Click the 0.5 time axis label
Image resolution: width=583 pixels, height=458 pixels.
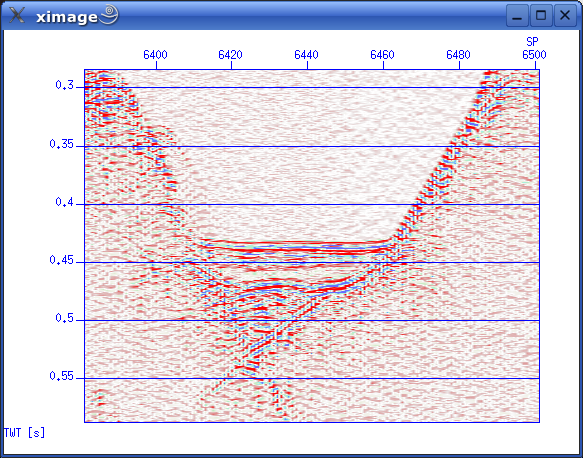[65, 317]
